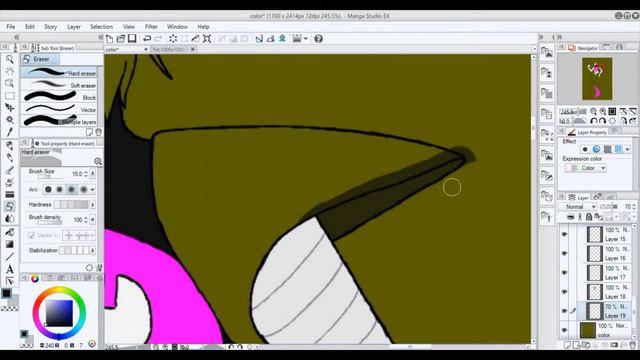Click zoom in icon in Navigator

coord(603,111)
